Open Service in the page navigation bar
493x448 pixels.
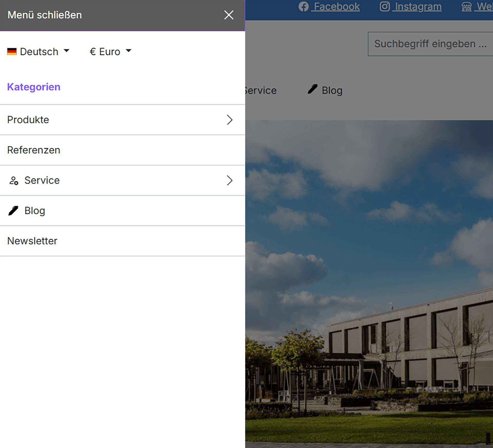point(261,90)
